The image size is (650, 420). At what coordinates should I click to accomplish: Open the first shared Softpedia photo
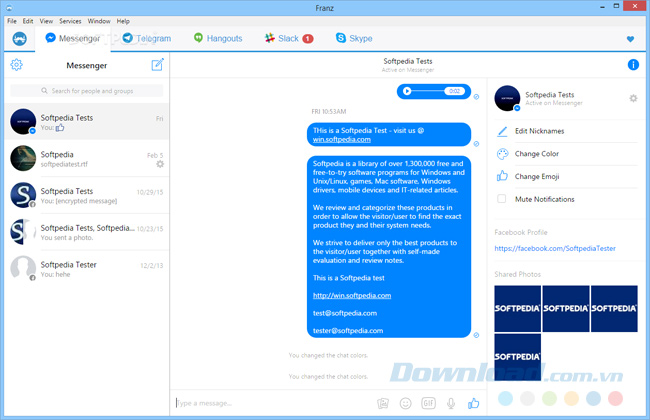click(x=517, y=308)
